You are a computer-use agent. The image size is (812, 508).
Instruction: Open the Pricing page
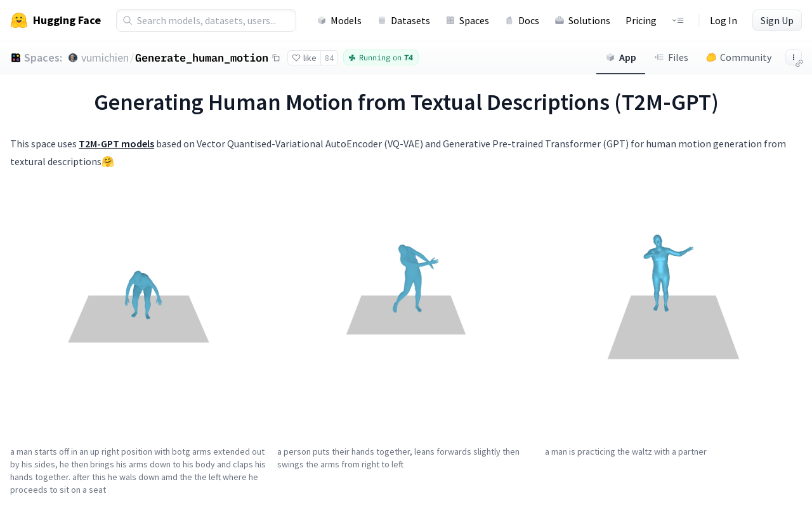[641, 20]
